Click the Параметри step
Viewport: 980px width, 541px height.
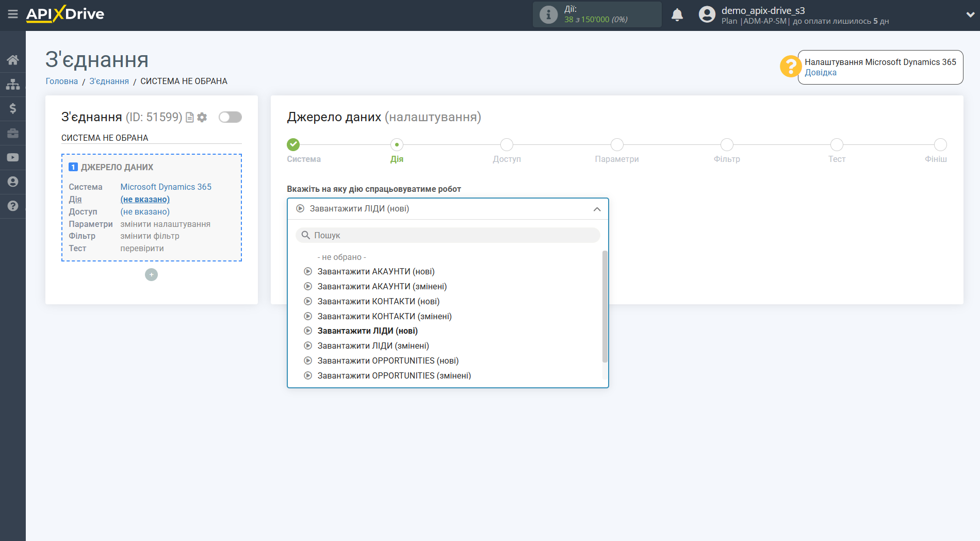point(617,144)
